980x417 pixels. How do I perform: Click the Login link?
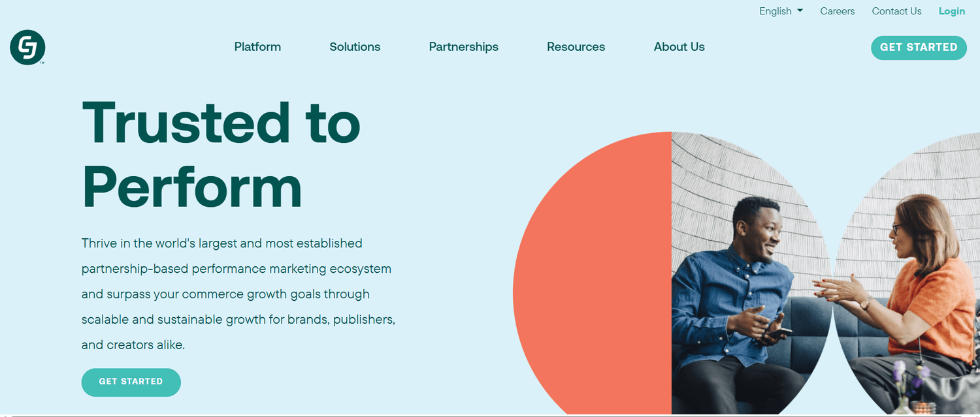[951, 10]
